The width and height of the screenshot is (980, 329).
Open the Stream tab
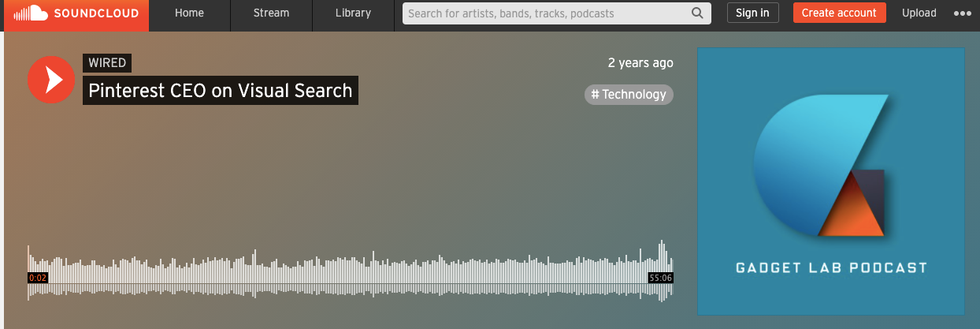[x=271, y=13]
